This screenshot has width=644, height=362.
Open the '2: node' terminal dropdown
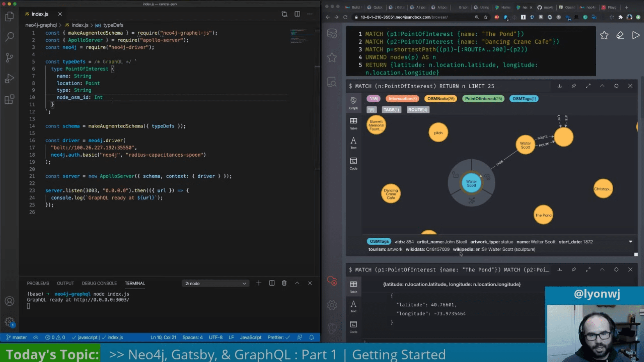tap(215, 283)
